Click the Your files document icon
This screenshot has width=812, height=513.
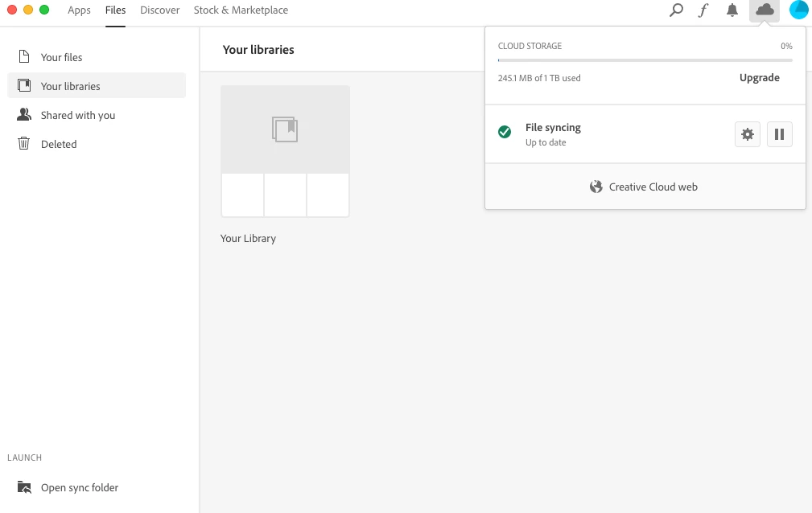pyautogui.click(x=24, y=56)
